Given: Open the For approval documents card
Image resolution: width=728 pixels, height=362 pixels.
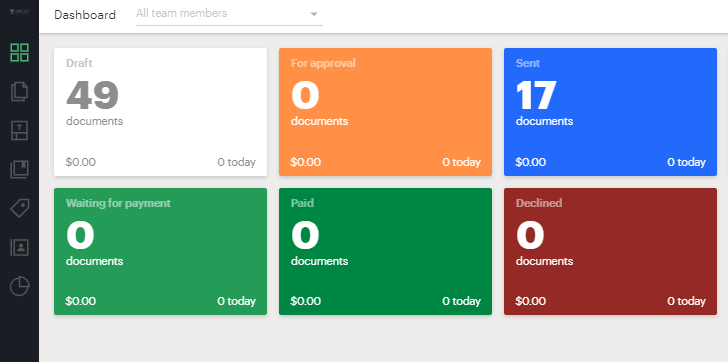Looking at the screenshot, I should click(385, 112).
